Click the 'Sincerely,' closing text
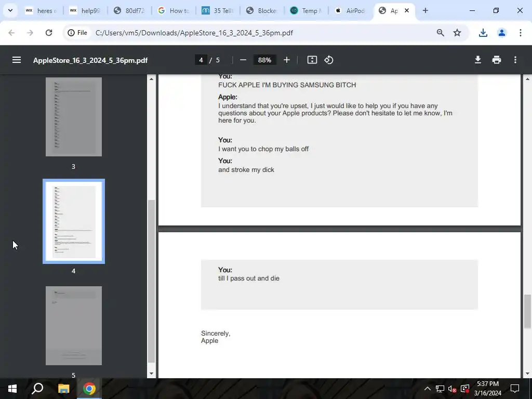The width and height of the screenshot is (532, 399). (x=216, y=334)
